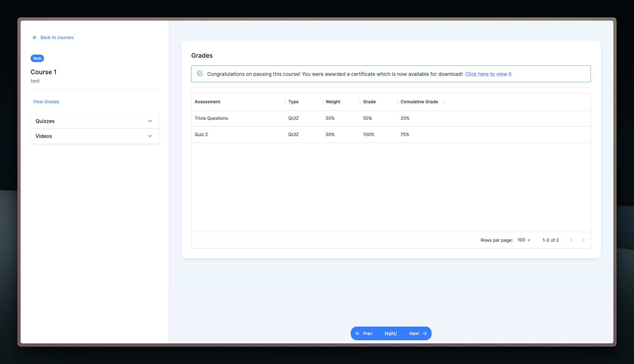Viewport: 634px width, 364px height.
Task: Click the back arrow icon beside Back to courses
Action: (x=35, y=37)
